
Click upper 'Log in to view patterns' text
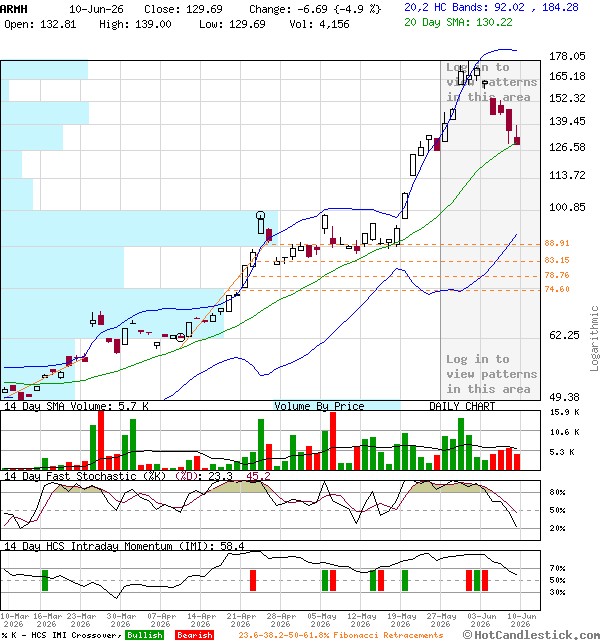pyautogui.click(x=491, y=82)
